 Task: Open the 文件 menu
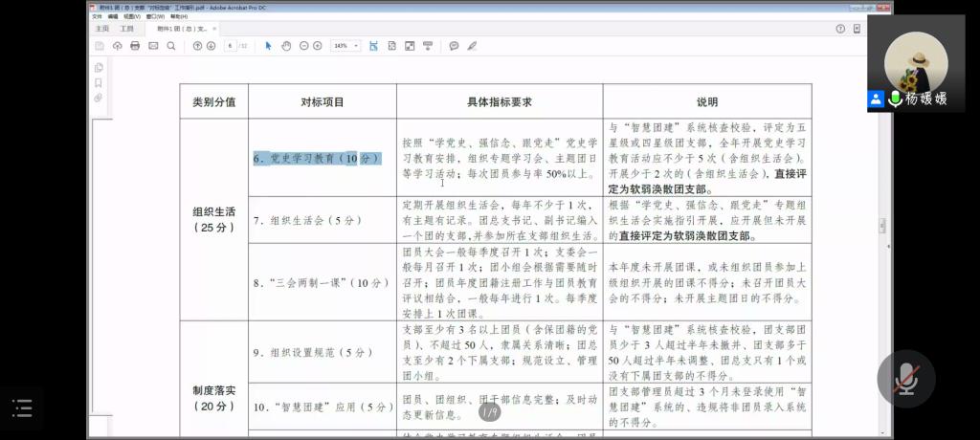pos(97,16)
